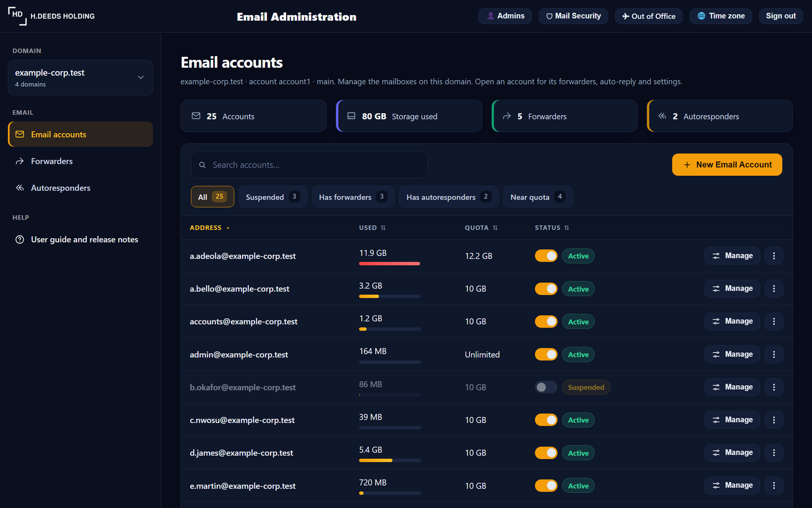Click the storage icon in Storage used card
The height and width of the screenshot is (508, 812).
(x=351, y=116)
